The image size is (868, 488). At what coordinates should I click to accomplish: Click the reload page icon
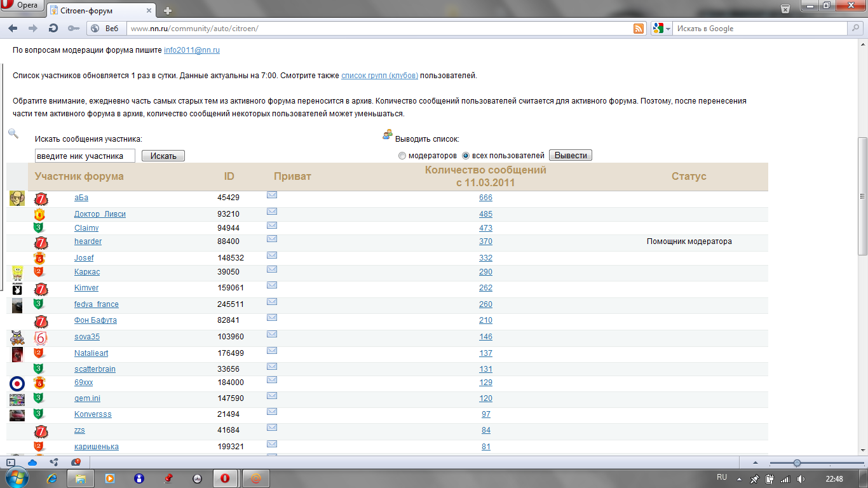(x=53, y=29)
